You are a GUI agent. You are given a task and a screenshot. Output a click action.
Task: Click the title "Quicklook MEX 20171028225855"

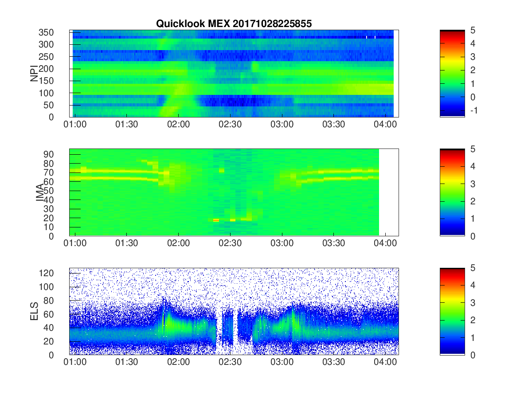pyautogui.click(x=234, y=24)
